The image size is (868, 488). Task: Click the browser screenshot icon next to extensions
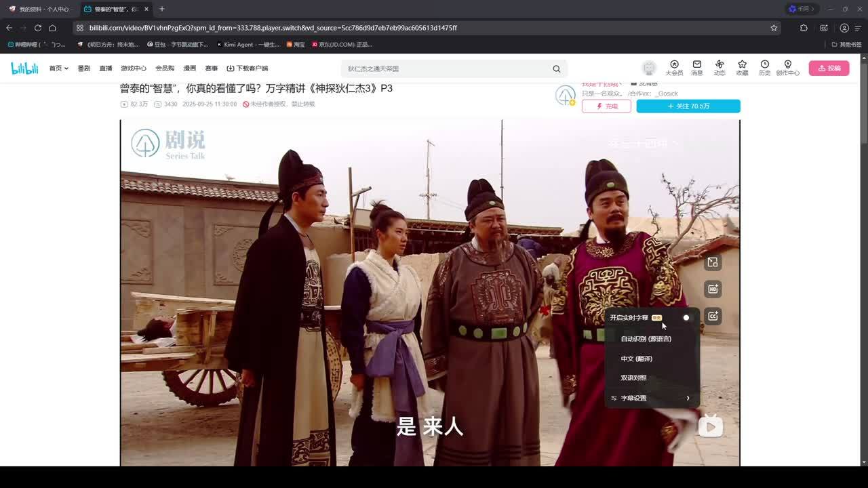pos(824,28)
